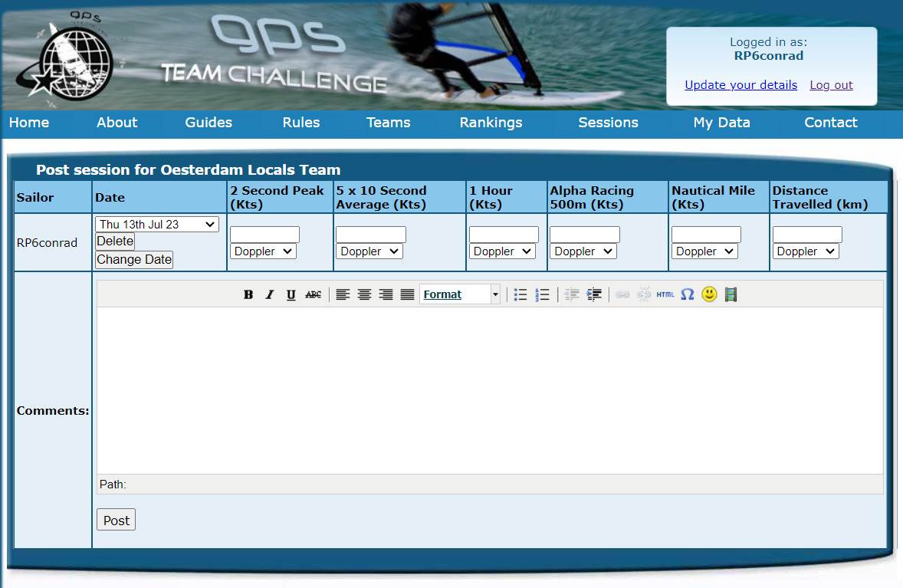Viewport: 903px width, 588px height.
Task: Open the session date dropdown
Action: (x=157, y=225)
